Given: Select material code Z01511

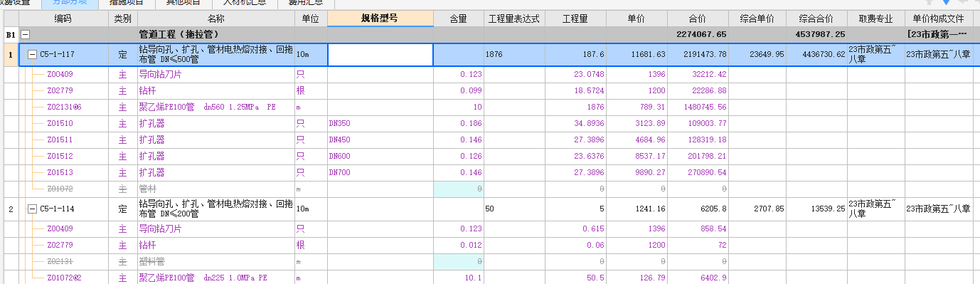Looking at the screenshot, I should (60, 140).
